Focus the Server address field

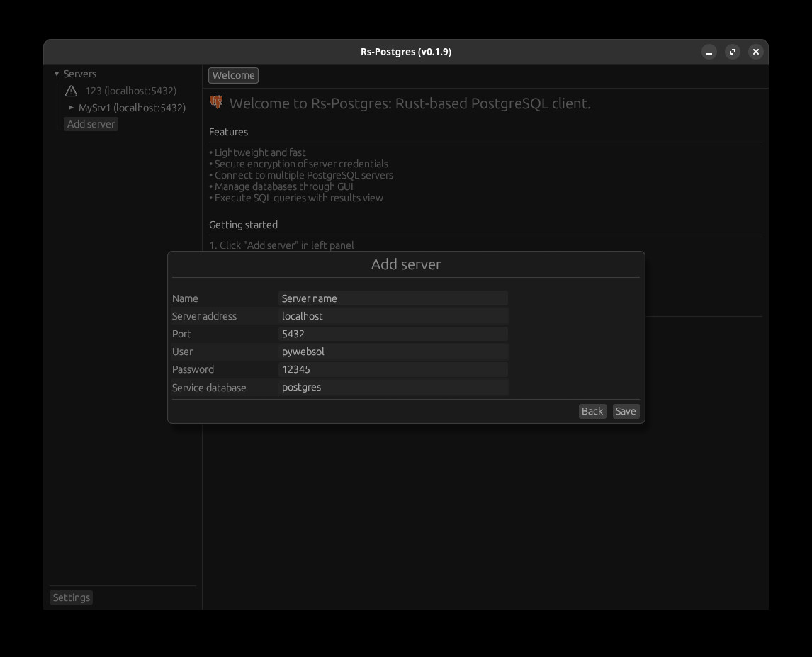(x=393, y=316)
